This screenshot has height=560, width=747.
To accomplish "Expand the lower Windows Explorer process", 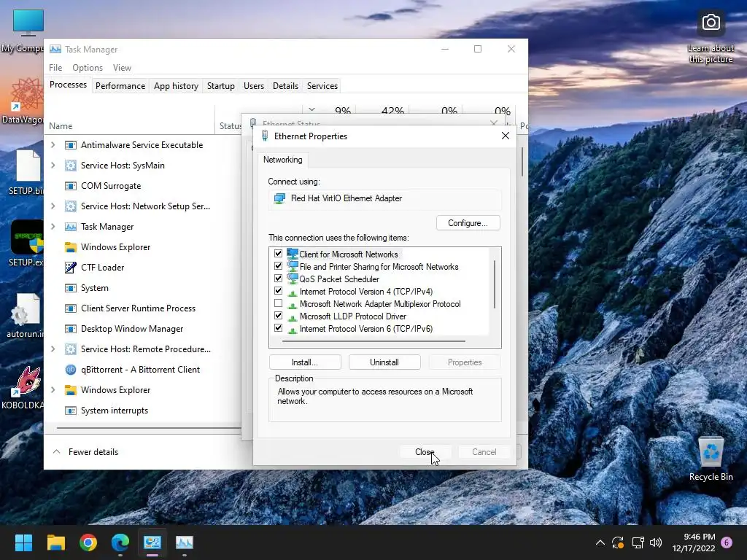I will (53, 390).
